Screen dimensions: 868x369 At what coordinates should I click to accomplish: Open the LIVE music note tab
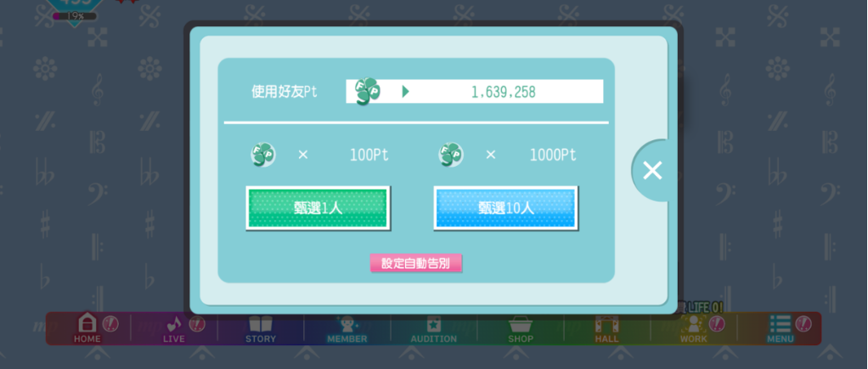click(x=174, y=328)
